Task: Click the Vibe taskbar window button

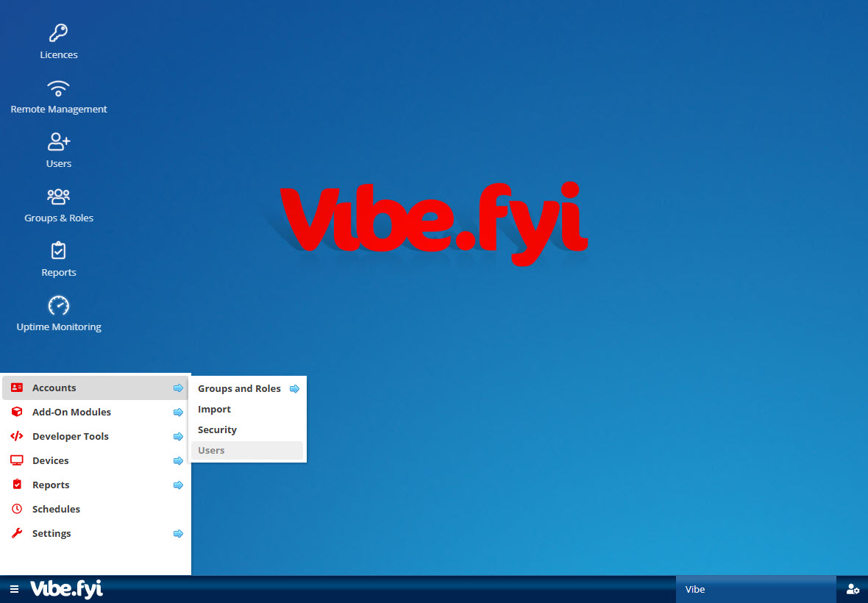Action: pos(755,589)
